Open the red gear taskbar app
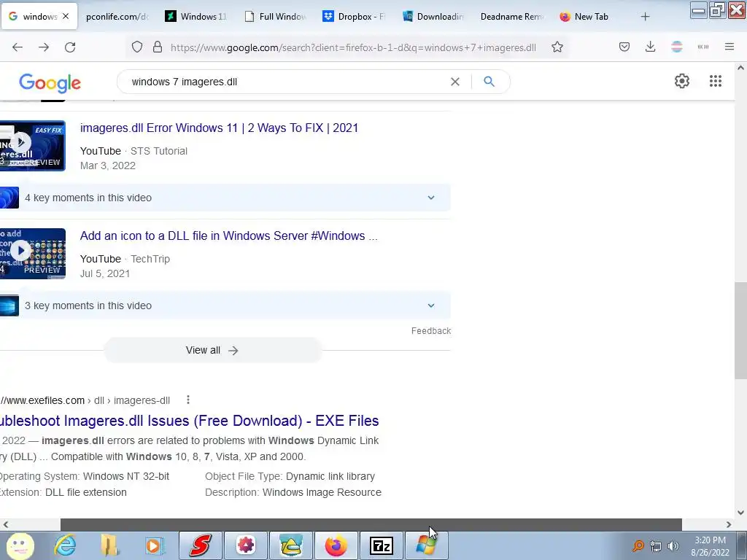 246,545
